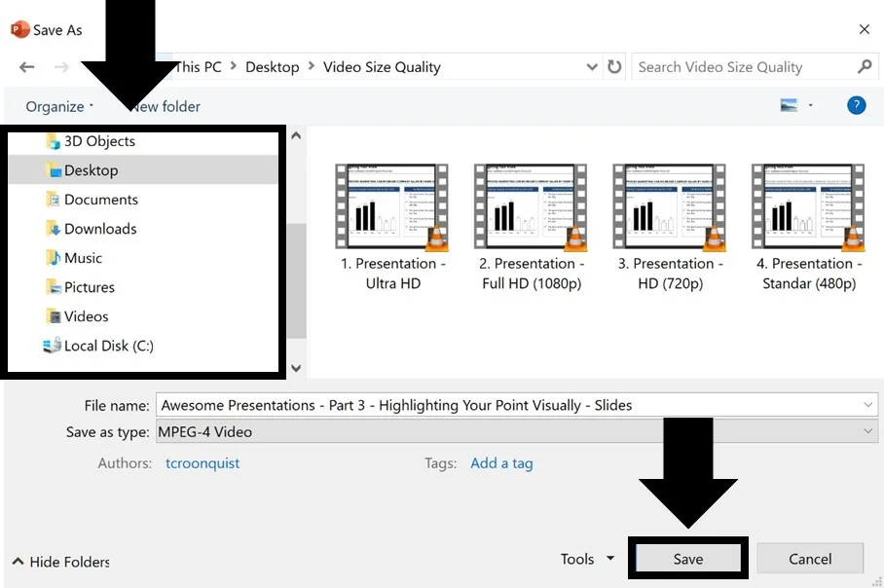Click This PC in the address path

[199, 67]
